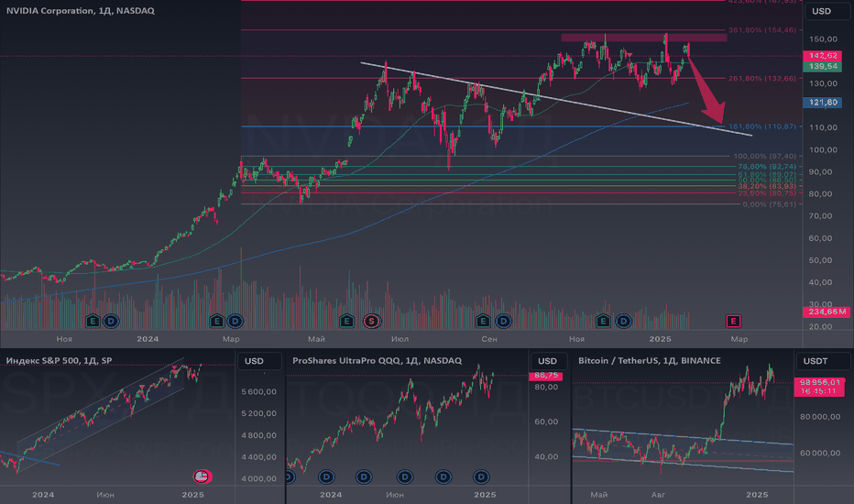Open NVIDIA dividend D marker just before the 2024 label

(111, 321)
